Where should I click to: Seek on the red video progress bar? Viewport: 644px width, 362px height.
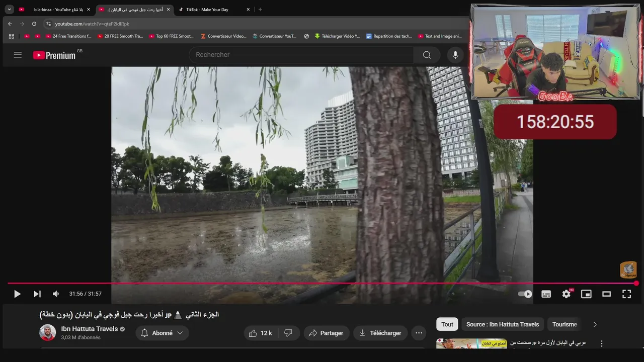click(x=322, y=284)
